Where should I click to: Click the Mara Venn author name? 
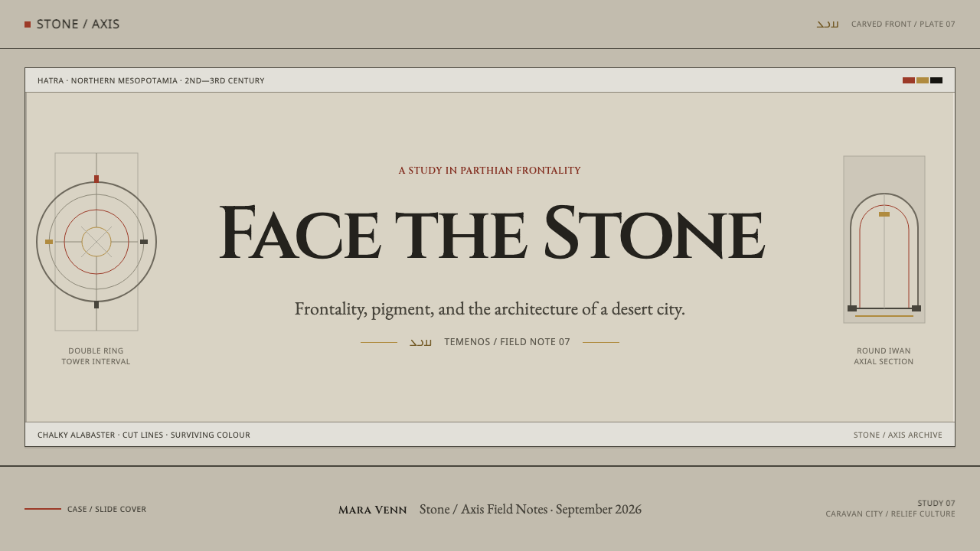tap(373, 510)
